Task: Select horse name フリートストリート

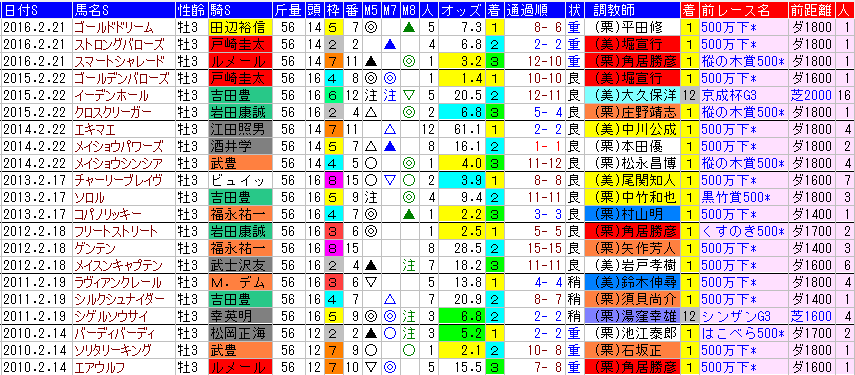Action: click(116, 232)
